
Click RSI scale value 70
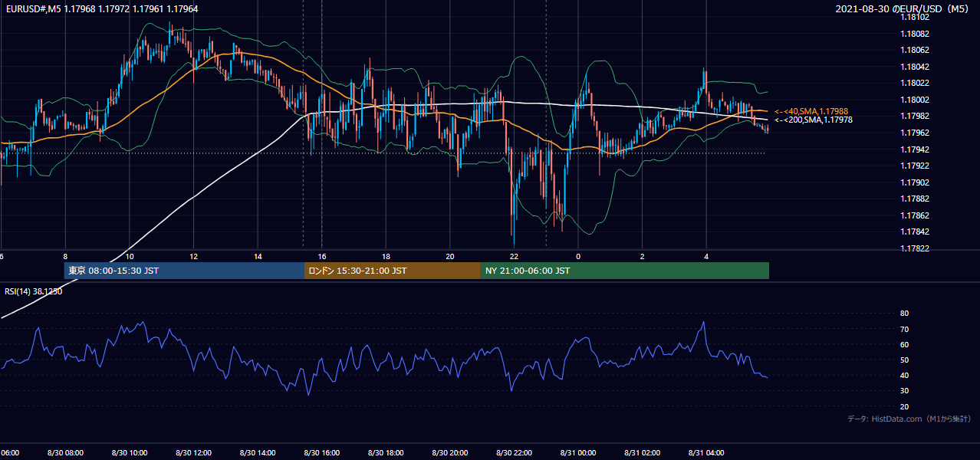pyautogui.click(x=904, y=330)
